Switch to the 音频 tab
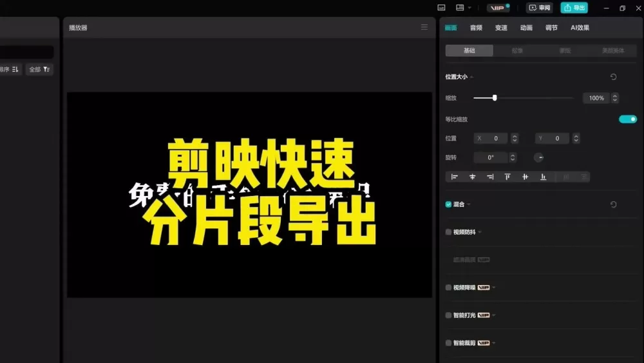This screenshot has width=644, height=363. click(476, 28)
